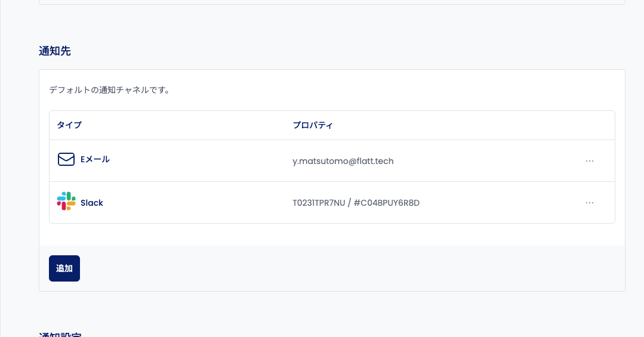Click the y.matsutomo@flatt.tech email address

(343, 161)
